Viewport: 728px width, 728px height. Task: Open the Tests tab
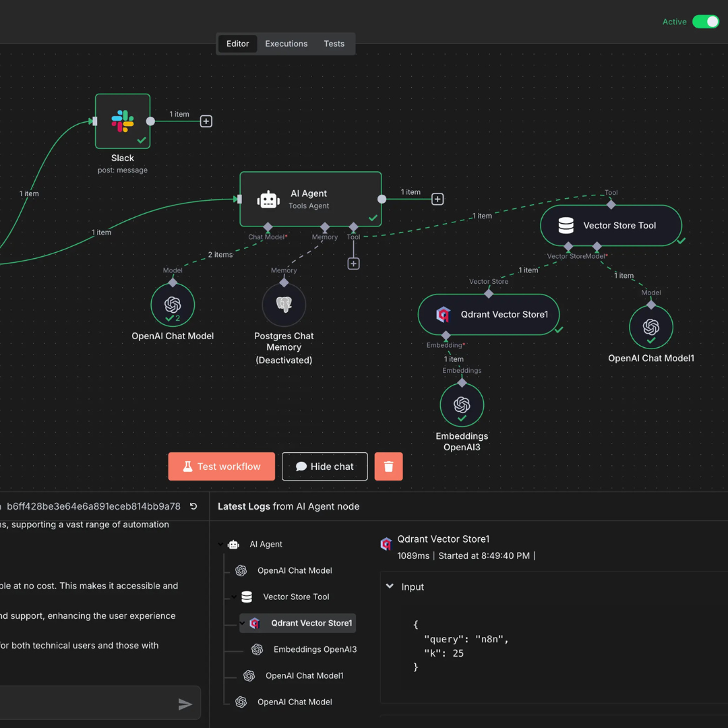(x=334, y=43)
